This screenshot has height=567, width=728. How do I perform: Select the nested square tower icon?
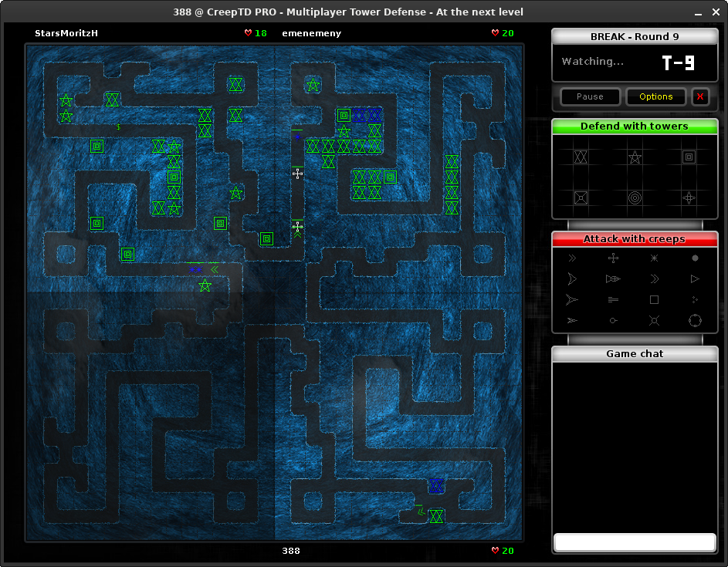click(x=688, y=157)
